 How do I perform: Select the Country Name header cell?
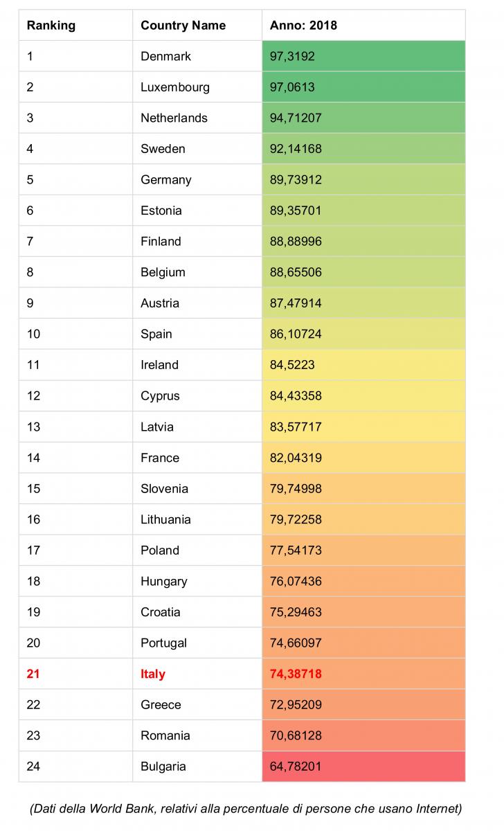197,26
